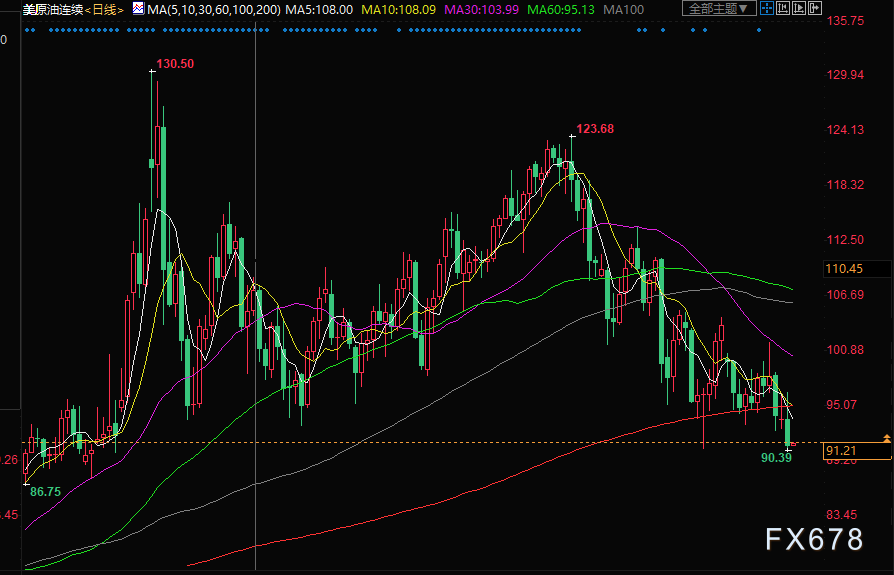Click the 83.45 price axis label

click(x=842, y=515)
